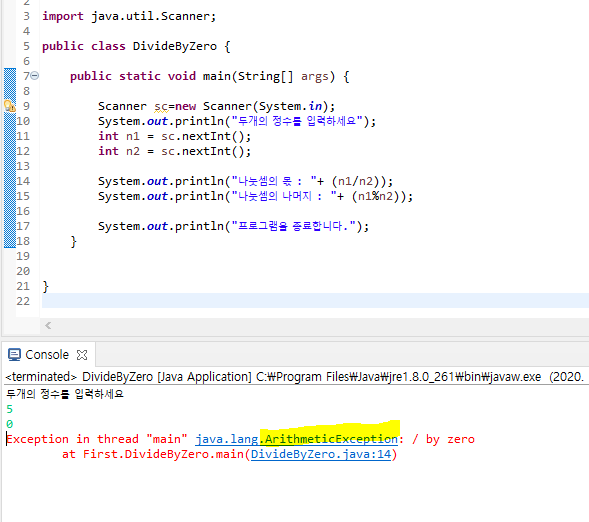Click the editor horizontal scroll left arrow
Screen dimensions: 589x522
[x=48, y=326]
